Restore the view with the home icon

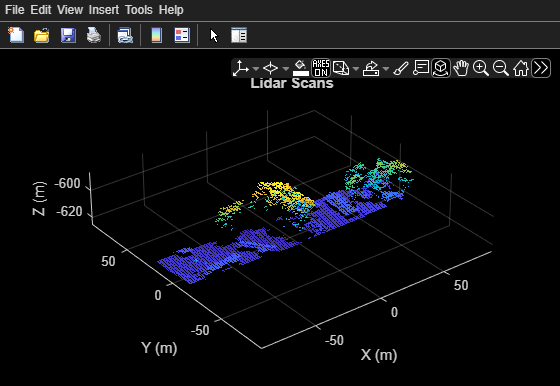point(521,68)
